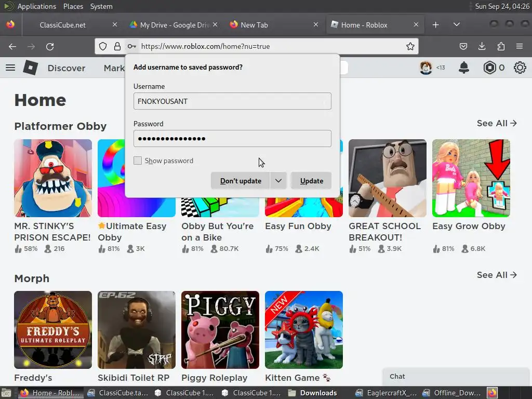Click the Roblox logo icon
Image resolution: width=532 pixels, height=399 pixels.
pyautogui.click(x=31, y=68)
